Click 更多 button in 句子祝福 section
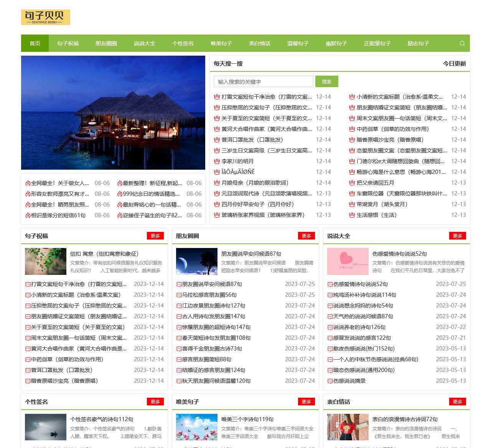The height and width of the screenshot is (448, 491). tap(155, 236)
